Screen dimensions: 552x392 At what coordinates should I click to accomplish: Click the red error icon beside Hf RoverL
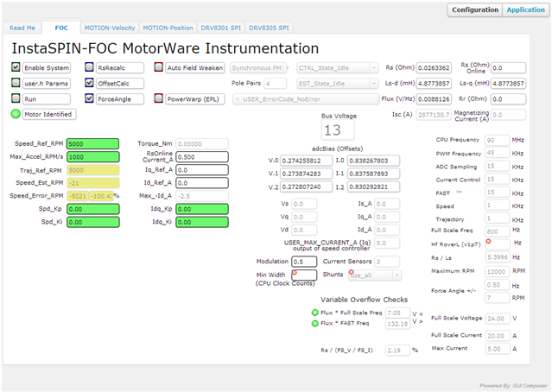(x=488, y=242)
